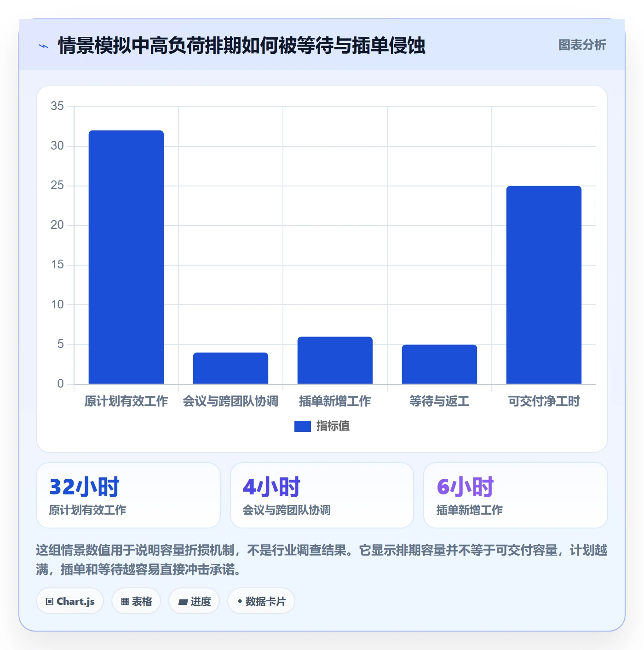Screen dimensions: 644x650
Task: Click the x-axis label 原计划有效工作
Action: 126,401
